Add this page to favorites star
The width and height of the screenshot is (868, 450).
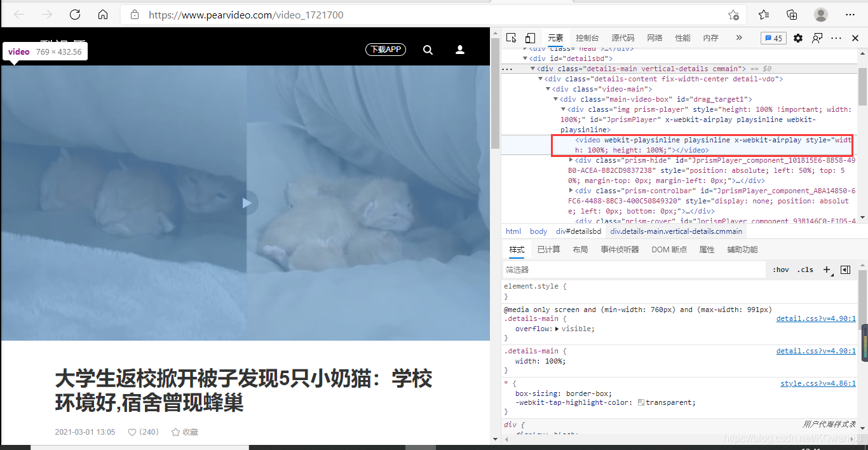point(733,14)
